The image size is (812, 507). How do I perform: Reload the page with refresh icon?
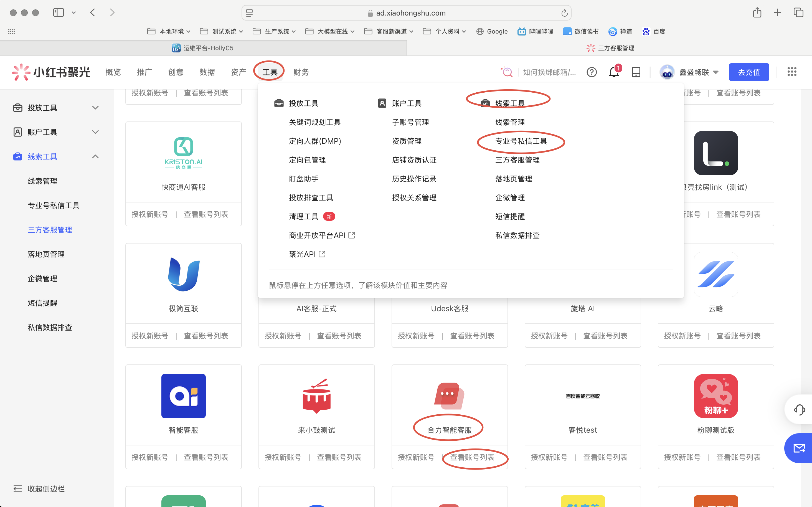tap(564, 13)
